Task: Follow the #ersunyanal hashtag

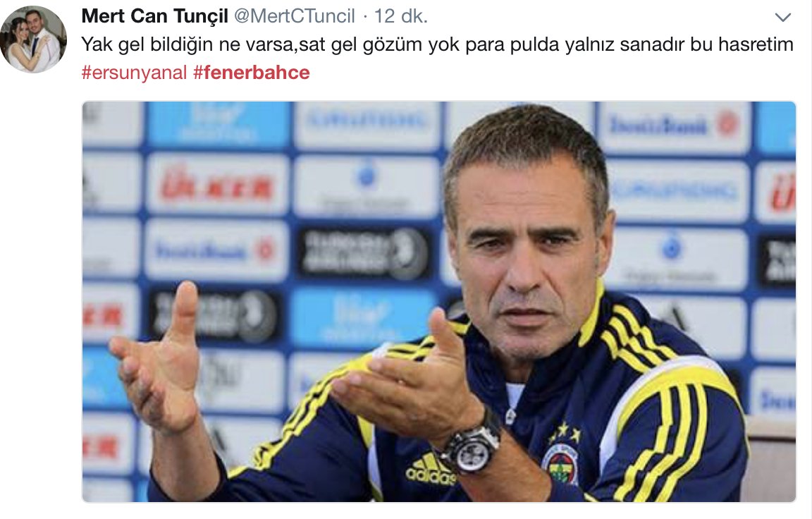Action: (134, 73)
